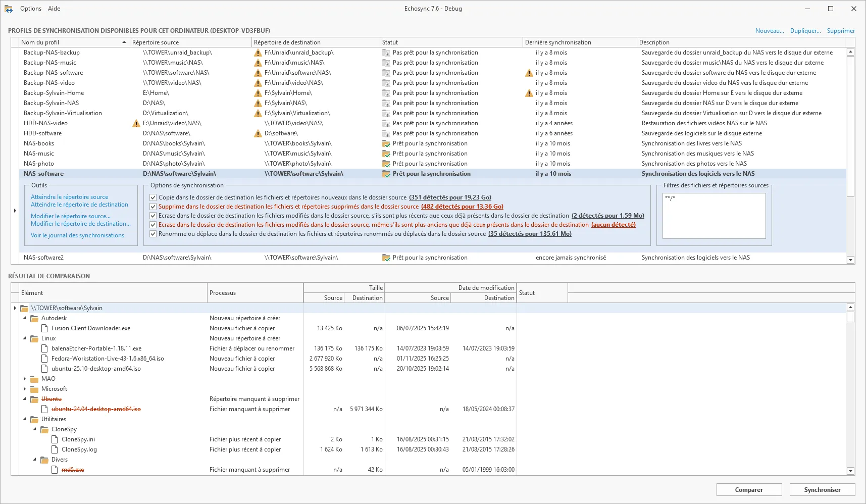The image size is (866, 504).
Task: Click the warning icon beside Backup-Sylvain-Home last synchronization
Action: (529, 93)
